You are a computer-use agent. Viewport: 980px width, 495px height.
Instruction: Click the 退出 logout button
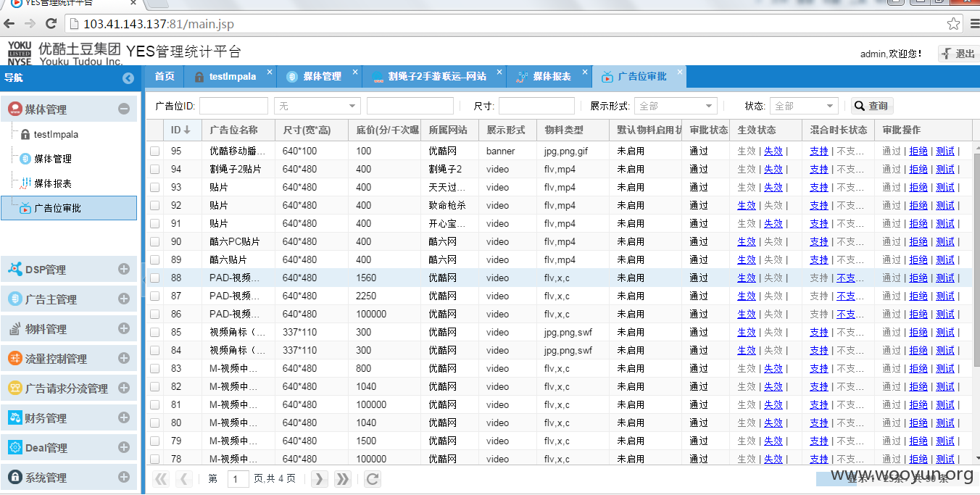pos(959,54)
